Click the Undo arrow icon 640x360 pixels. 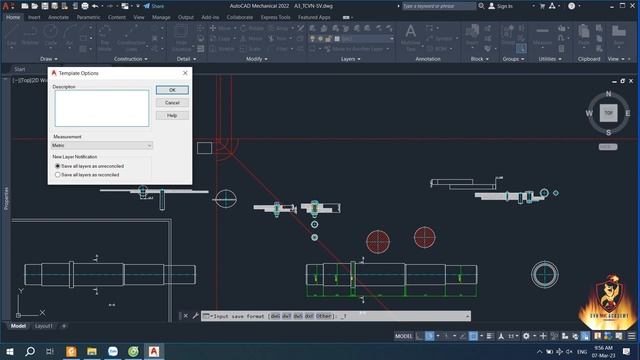[95, 6]
